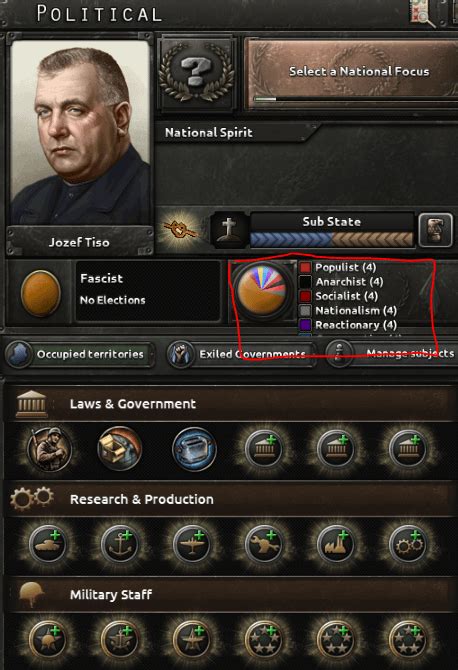Viewport: 458px width, 670px height.
Task: Click the orange Fascist ideology emblem
Action: click(x=40, y=293)
